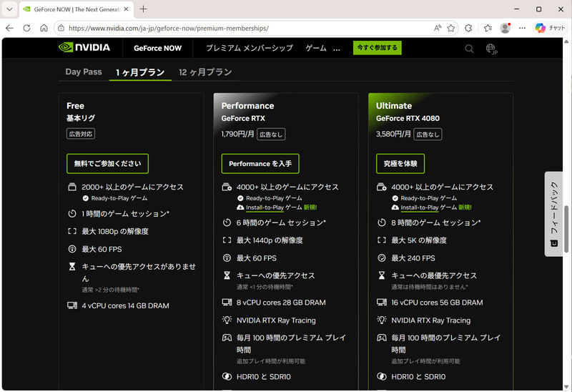
Task: Open the tab actions dropdown
Action: click(x=9, y=9)
